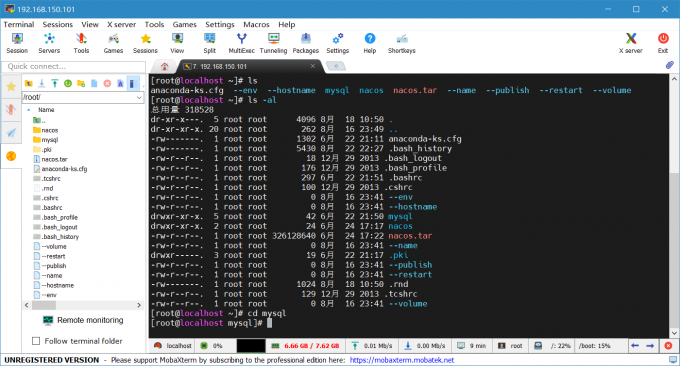Image resolution: width=680 pixels, height=366 pixels.
Task: Click the home tab icon
Action: pyautogui.click(x=164, y=66)
